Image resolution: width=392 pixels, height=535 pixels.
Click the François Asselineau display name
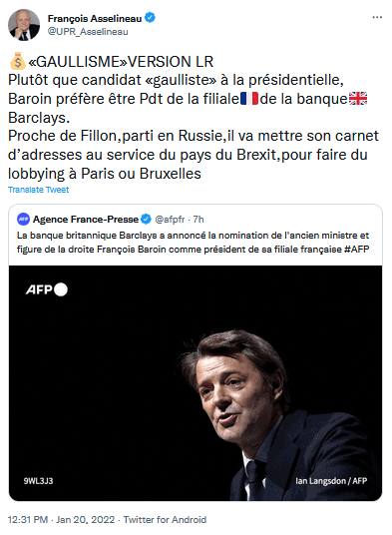[95, 18]
